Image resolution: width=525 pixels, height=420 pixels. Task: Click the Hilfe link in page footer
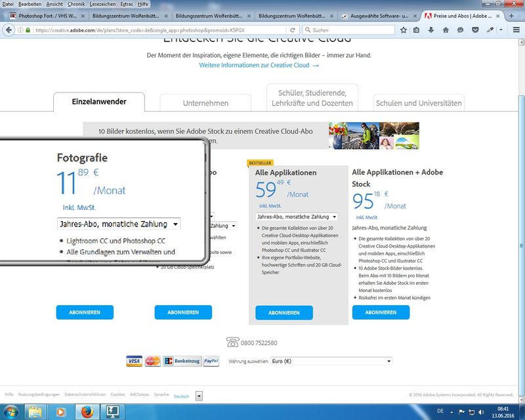pos(9,394)
